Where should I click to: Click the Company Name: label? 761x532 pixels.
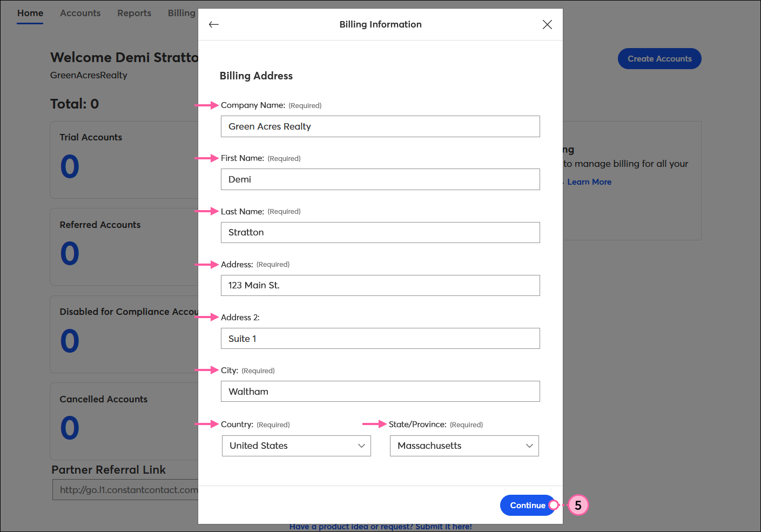click(x=253, y=105)
